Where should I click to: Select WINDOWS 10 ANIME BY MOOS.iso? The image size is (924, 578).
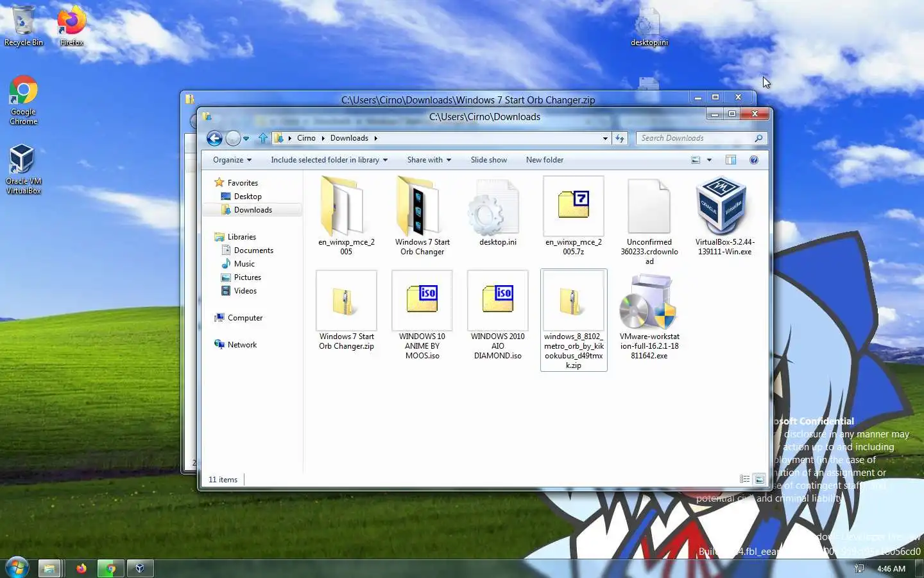[422, 315]
